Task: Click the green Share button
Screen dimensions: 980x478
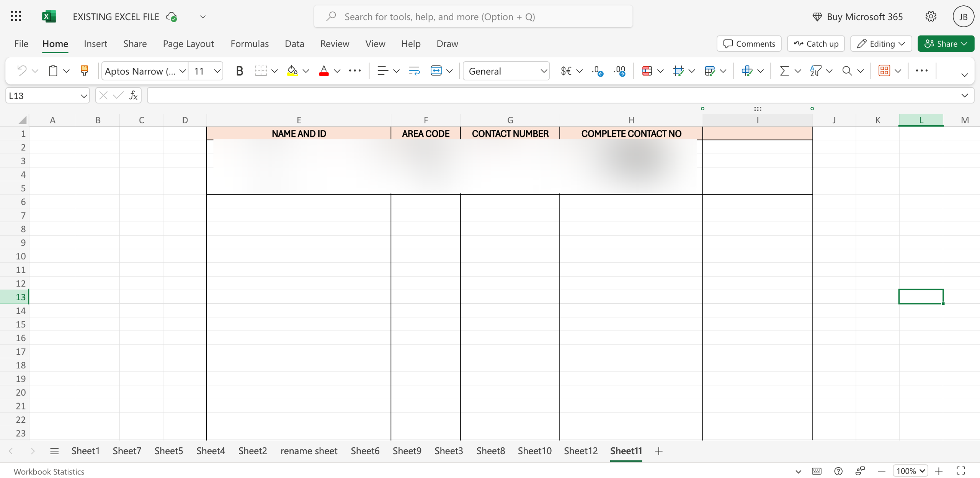Action: [946, 44]
